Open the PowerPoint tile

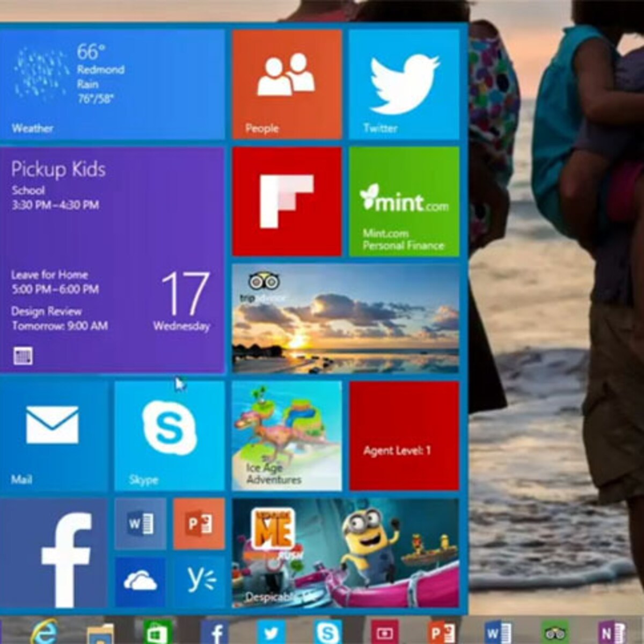pos(199,525)
